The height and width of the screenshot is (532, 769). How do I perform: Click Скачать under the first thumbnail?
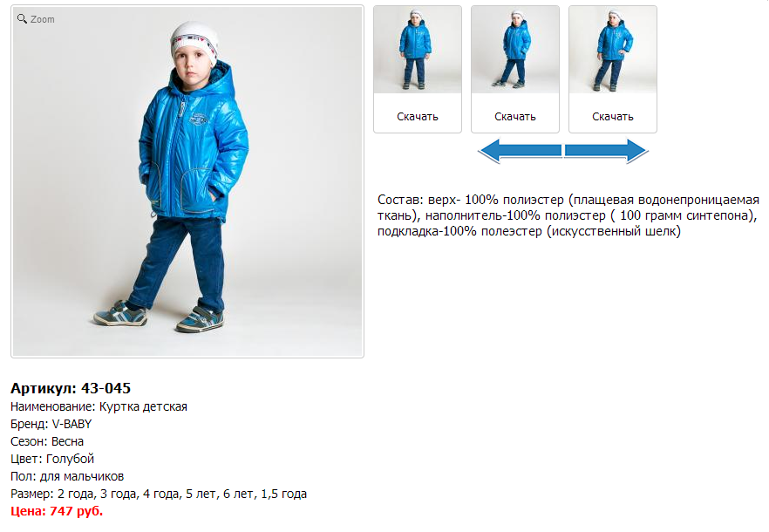[x=418, y=117]
